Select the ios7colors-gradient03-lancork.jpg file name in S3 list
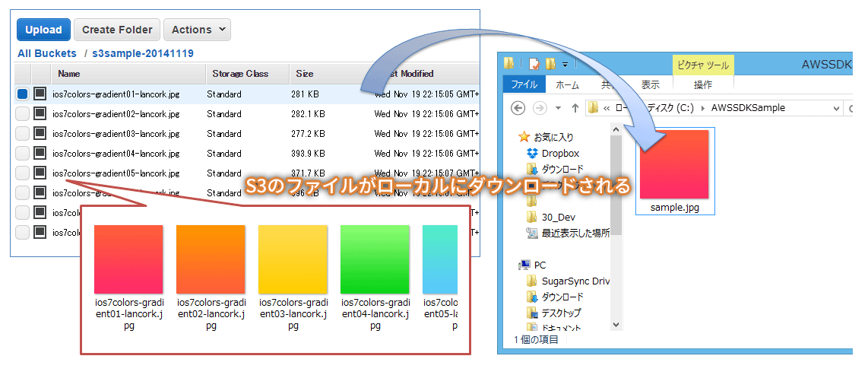The width and height of the screenshot is (868, 375). [116, 133]
